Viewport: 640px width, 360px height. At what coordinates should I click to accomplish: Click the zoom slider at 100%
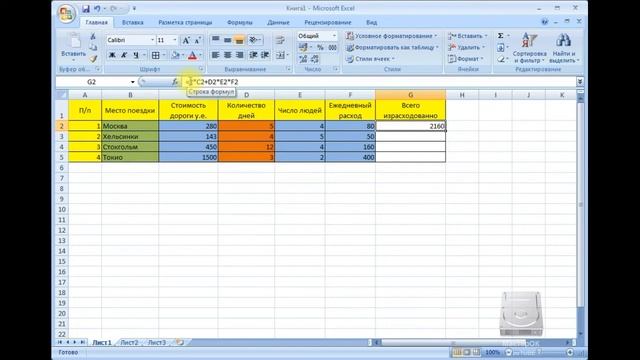tap(539, 352)
